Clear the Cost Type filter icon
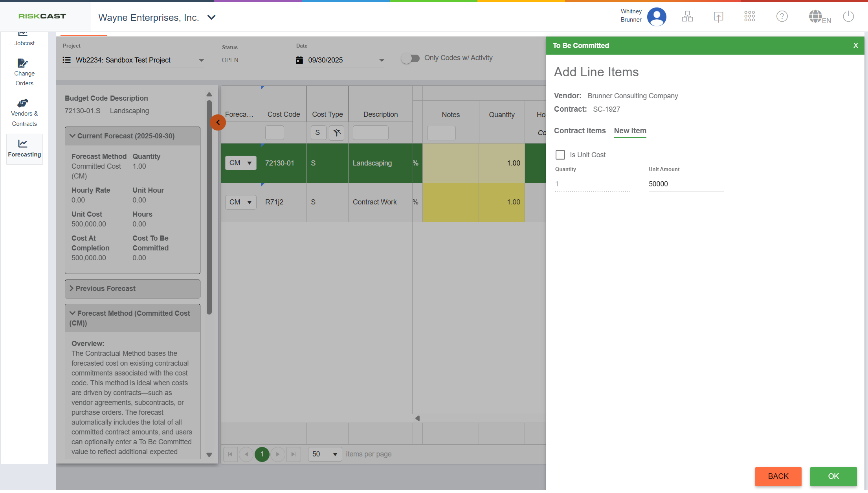Viewport: 868px width, 493px height. click(336, 133)
